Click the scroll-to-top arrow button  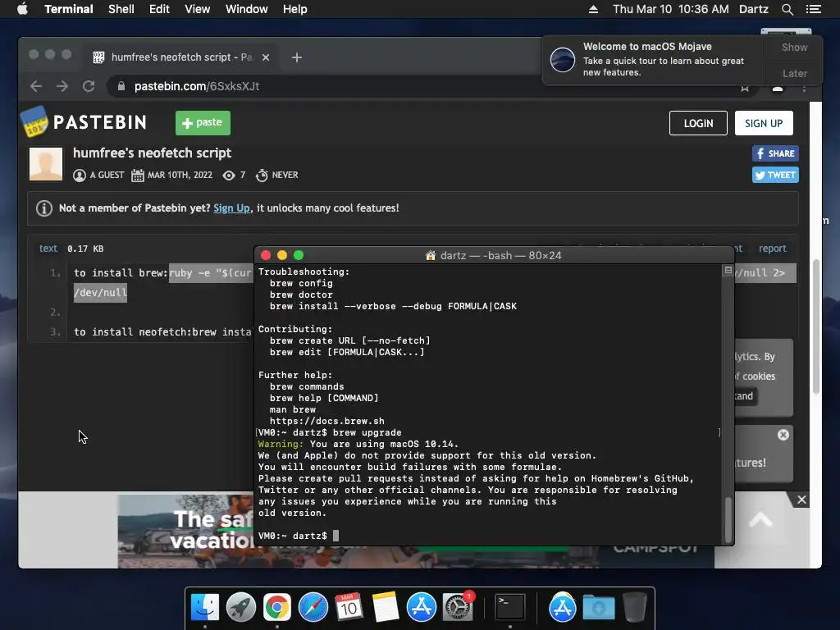[x=760, y=520]
